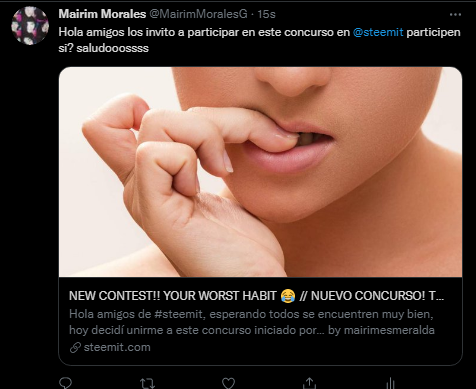Open the share upload icon
The height and width of the screenshot is (389, 476).
(310, 383)
